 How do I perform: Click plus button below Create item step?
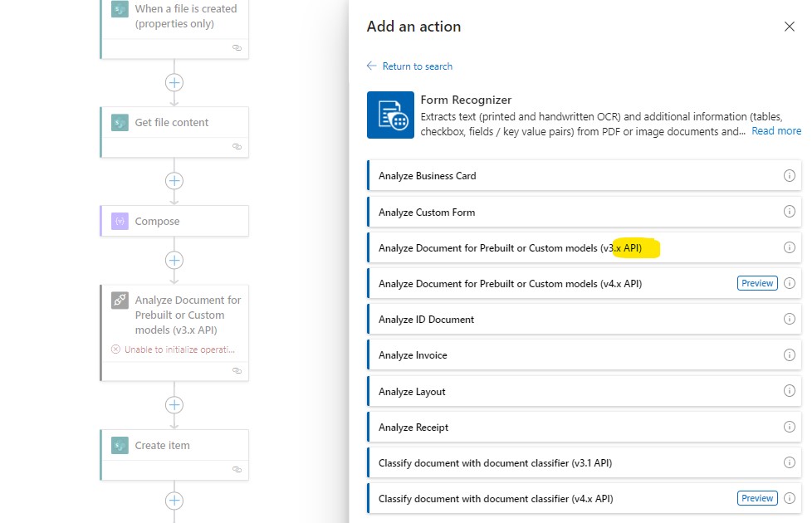point(174,501)
